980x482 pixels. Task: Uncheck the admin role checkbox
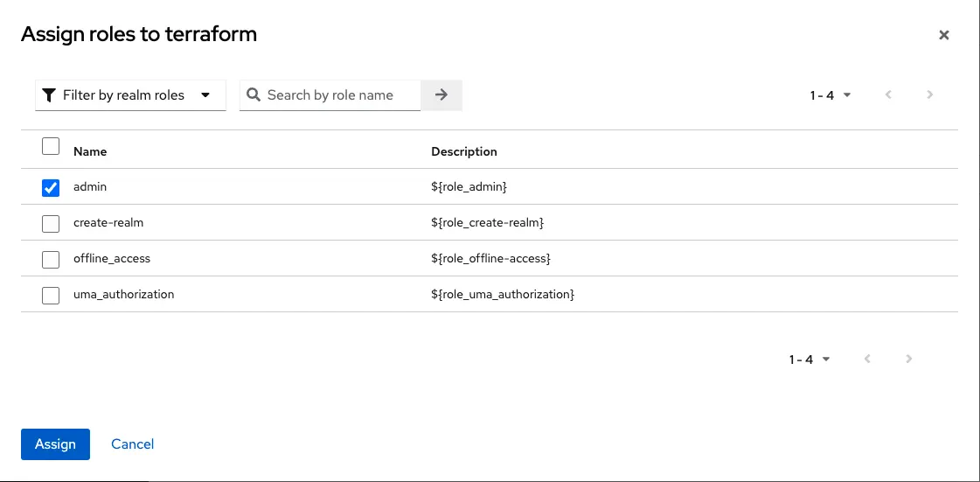51,187
